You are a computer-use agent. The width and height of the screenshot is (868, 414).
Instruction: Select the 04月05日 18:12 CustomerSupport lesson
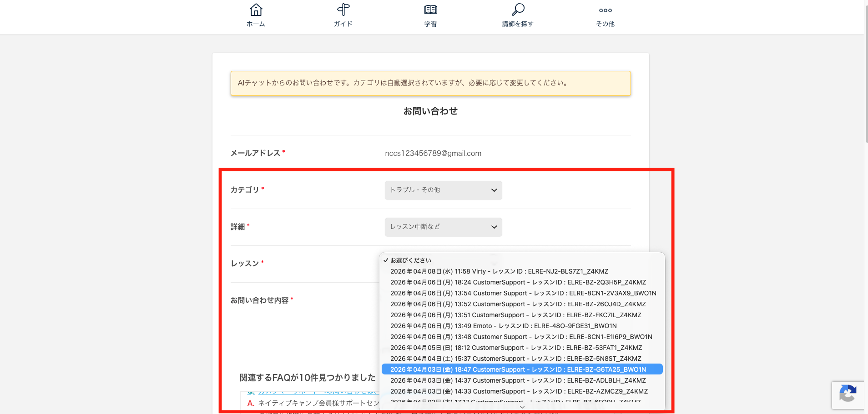[x=516, y=348]
